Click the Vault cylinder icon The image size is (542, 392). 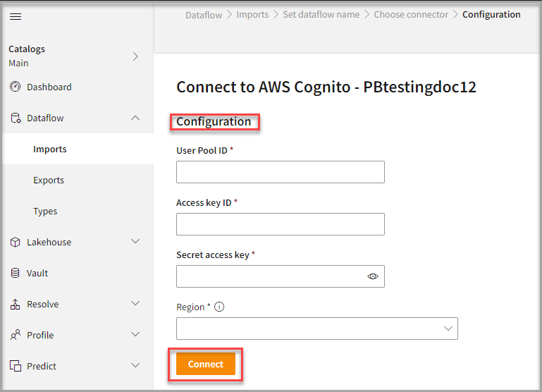(x=16, y=273)
